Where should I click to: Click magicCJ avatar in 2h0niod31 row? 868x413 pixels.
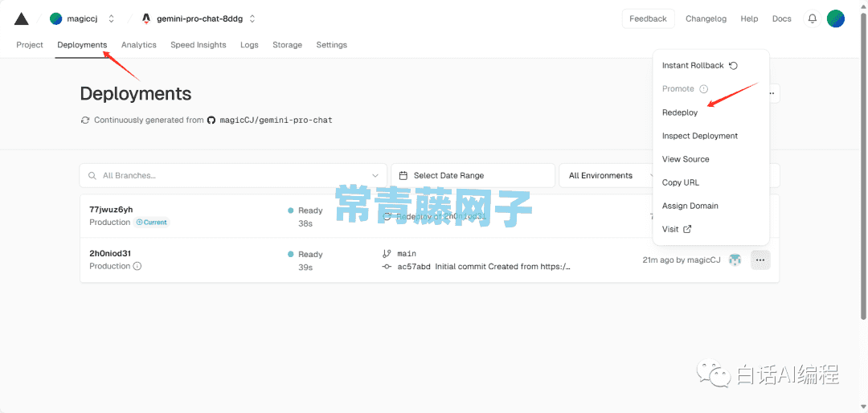pos(735,260)
